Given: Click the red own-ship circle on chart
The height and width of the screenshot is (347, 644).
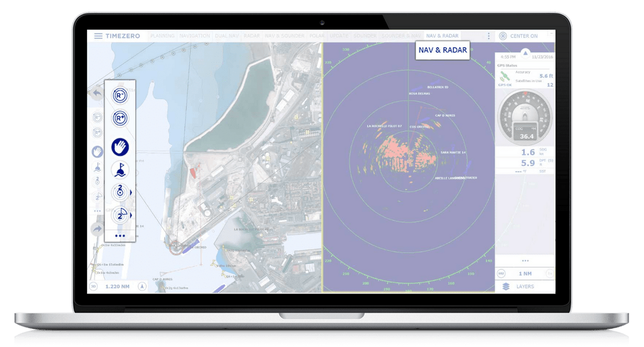Looking at the screenshot, I should [x=177, y=248].
